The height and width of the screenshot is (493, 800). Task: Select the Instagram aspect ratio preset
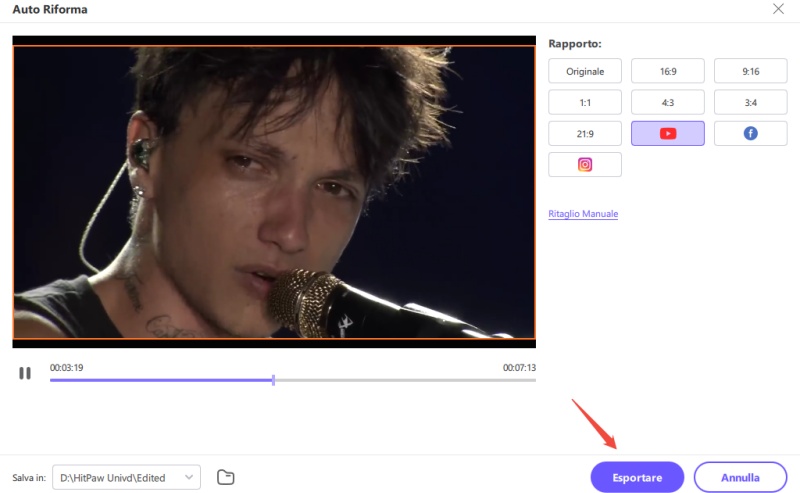click(585, 164)
